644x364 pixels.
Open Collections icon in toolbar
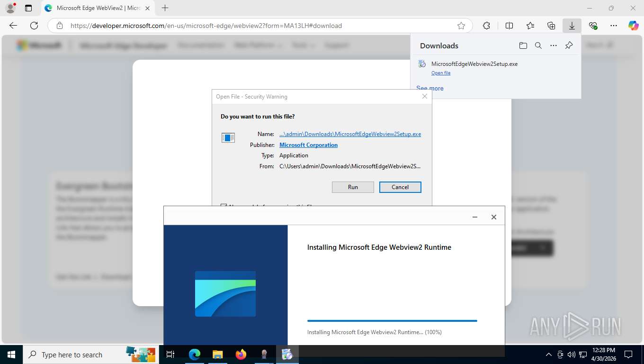[551, 26]
